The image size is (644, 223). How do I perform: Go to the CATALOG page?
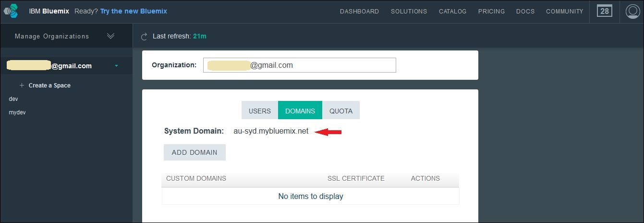pos(452,11)
